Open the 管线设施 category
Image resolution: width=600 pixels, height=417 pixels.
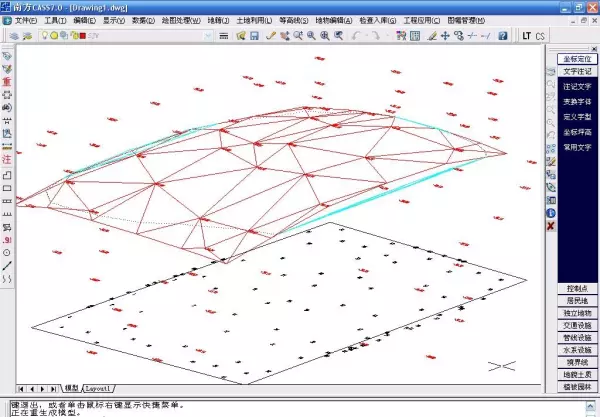[577, 337]
